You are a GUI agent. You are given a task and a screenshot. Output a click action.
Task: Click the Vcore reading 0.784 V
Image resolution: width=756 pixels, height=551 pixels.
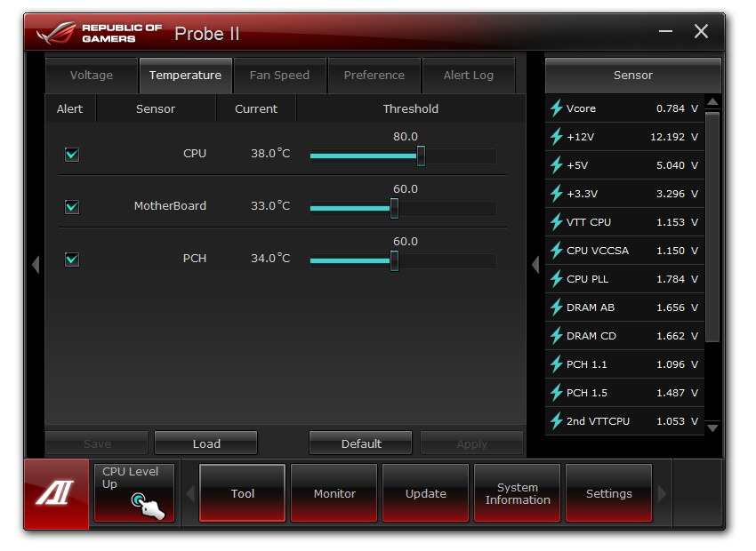677,108
